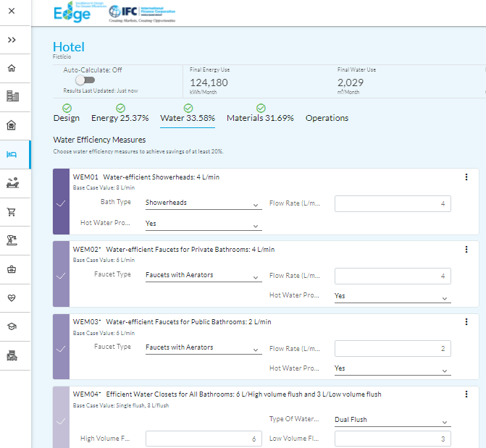Toggle WEM02 private bathroom faucets checkmark
The image size is (486, 448).
click(61, 276)
